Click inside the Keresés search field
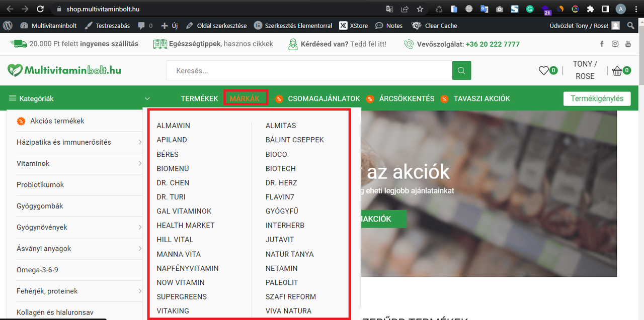This screenshot has width=644, height=320. pyautogui.click(x=309, y=70)
